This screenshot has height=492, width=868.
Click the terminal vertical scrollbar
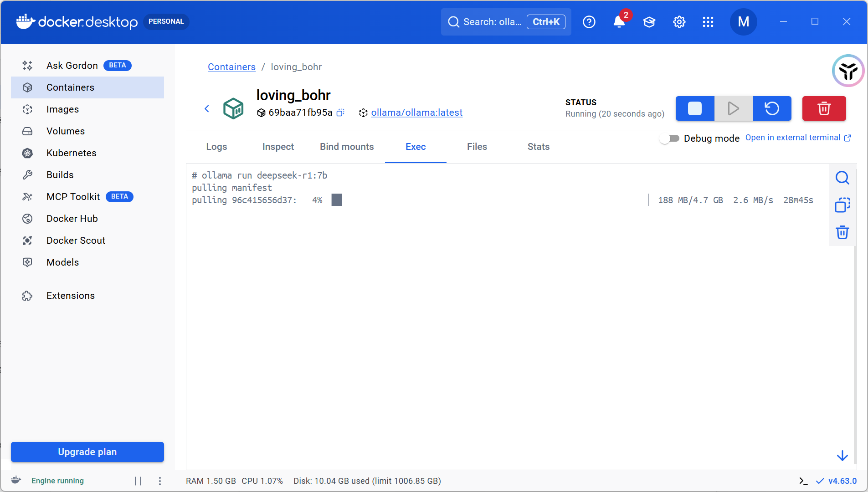[855, 355]
